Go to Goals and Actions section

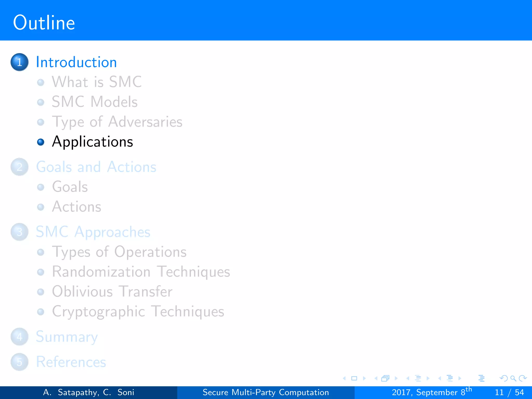96,167
